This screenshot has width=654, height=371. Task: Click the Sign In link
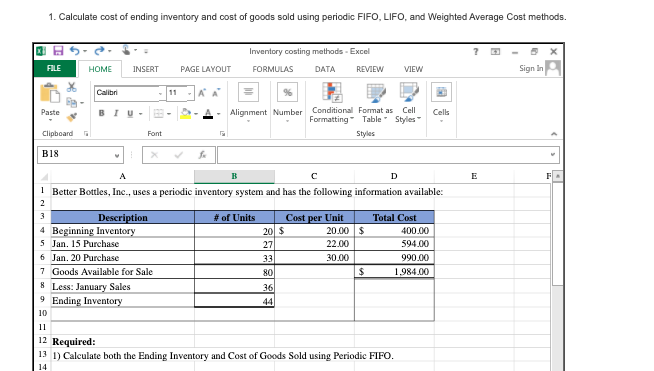click(531, 68)
